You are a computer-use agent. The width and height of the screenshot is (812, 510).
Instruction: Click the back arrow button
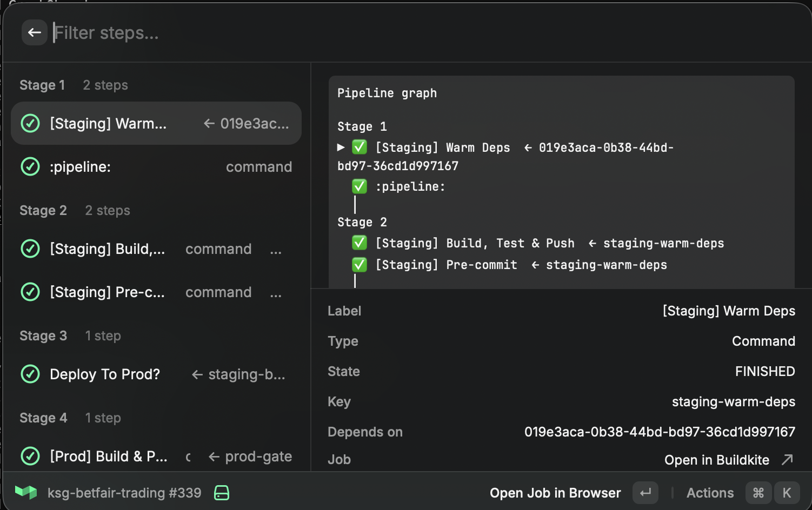(x=35, y=32)
